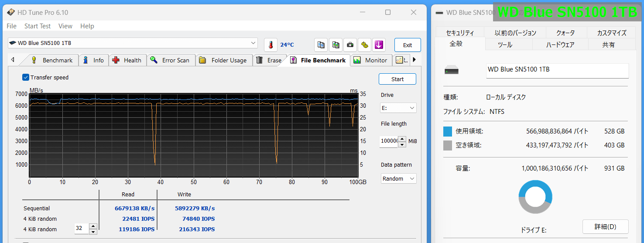Click the 24°C temperature reading
Image resolution: width=644 pixels, height=243 pixels.
(287, 45)
